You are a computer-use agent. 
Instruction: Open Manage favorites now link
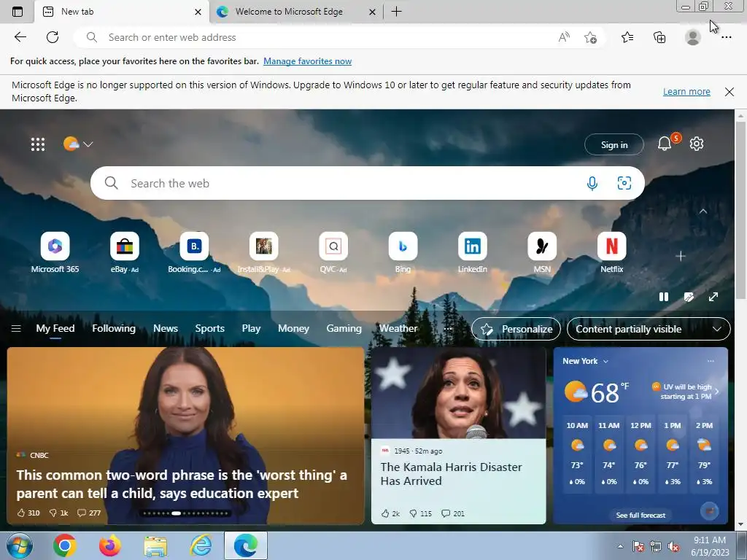point(307,61)
